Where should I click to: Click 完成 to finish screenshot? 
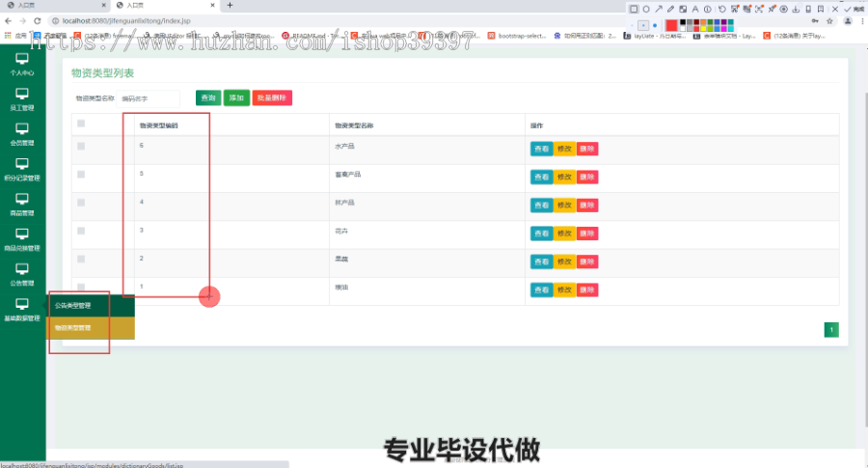tap(855, 9)
